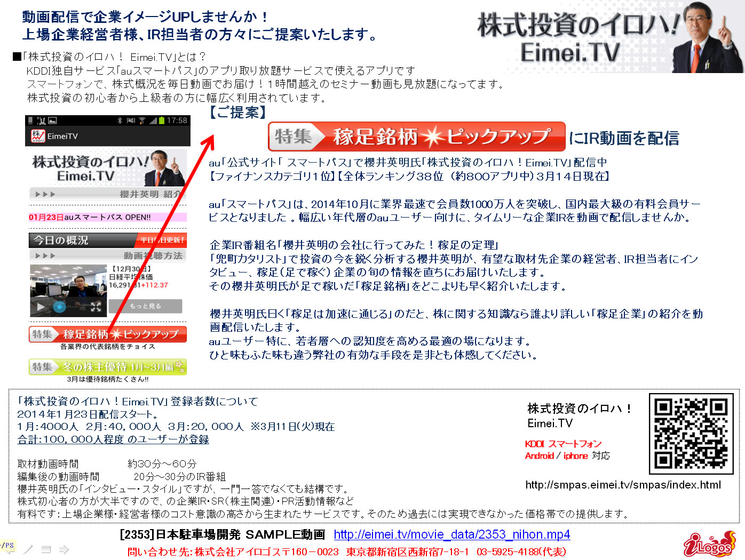The height and width of the screenshot is (560, 745).
Task: Go to previous slide with arrow icon
Action: tap(10, 550)
